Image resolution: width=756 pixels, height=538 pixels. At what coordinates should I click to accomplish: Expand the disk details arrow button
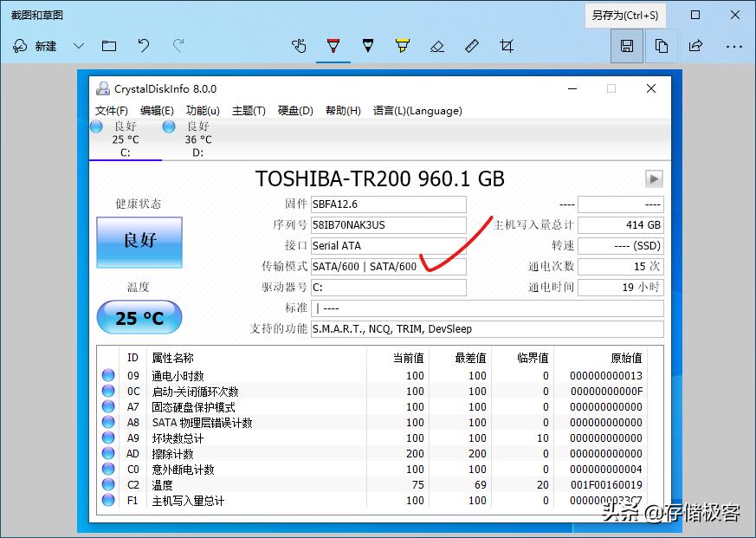tap(652, 179)
